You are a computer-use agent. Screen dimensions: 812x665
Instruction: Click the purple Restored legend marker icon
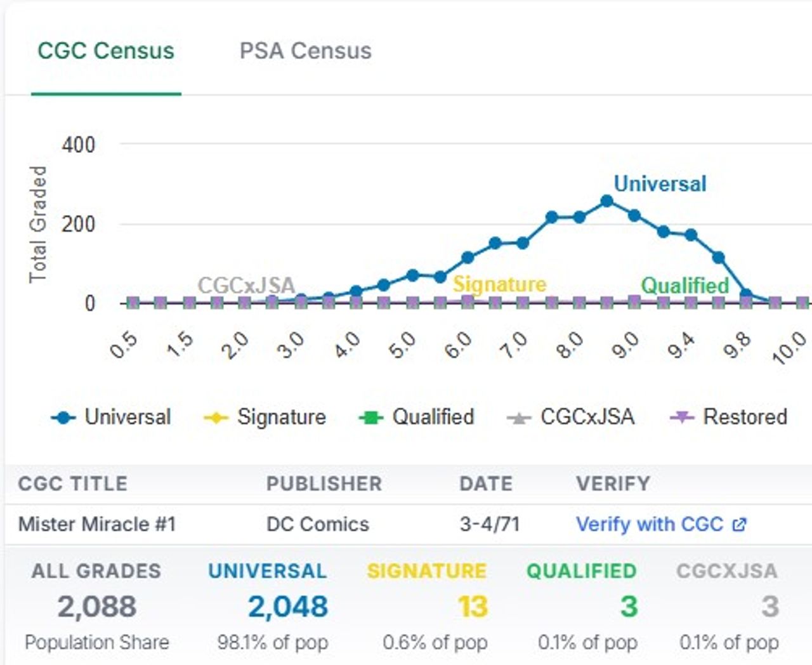click(x=682, y=418)
